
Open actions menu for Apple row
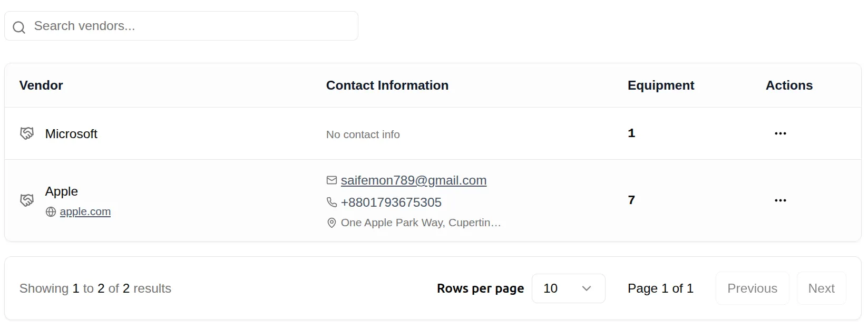(780, 200)
